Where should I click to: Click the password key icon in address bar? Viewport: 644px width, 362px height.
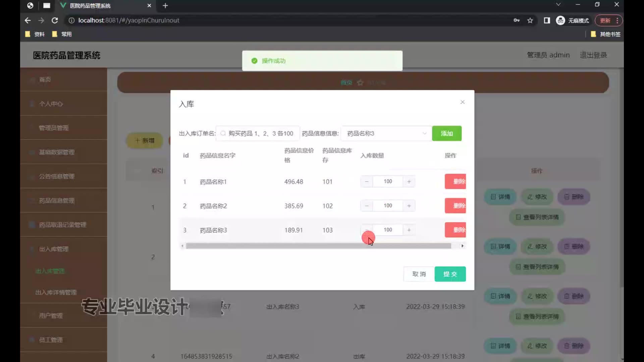click(517, 20)
